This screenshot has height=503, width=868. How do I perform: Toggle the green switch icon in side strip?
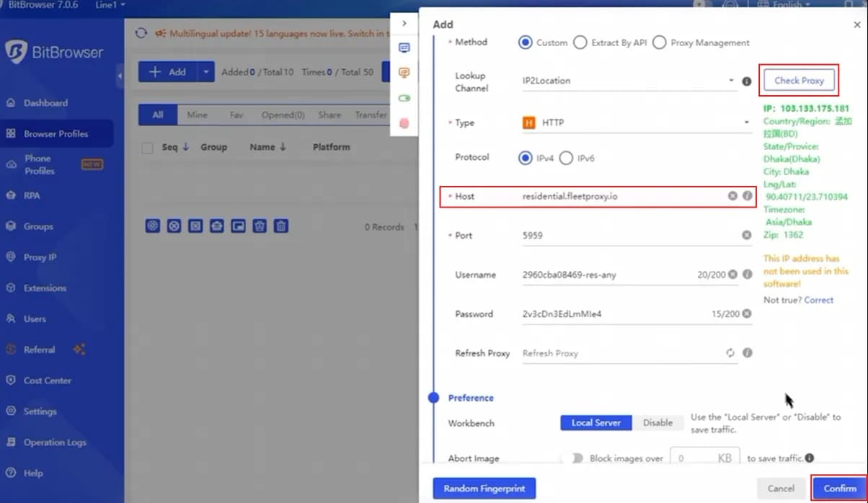click(404, 98)
